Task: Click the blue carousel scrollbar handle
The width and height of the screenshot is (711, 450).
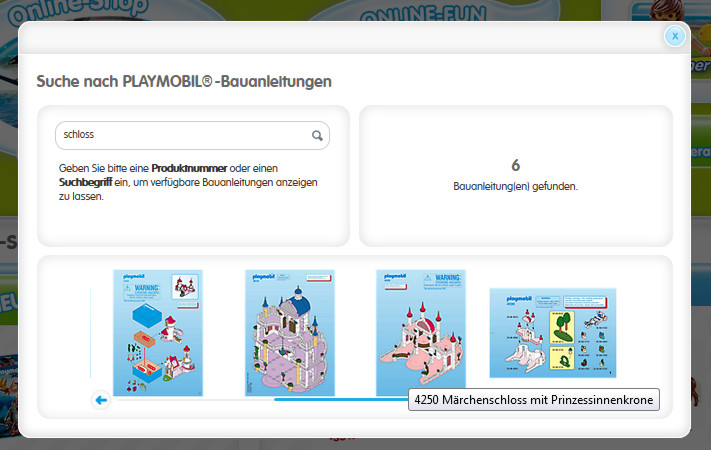Action: click(x=340, y=400)
